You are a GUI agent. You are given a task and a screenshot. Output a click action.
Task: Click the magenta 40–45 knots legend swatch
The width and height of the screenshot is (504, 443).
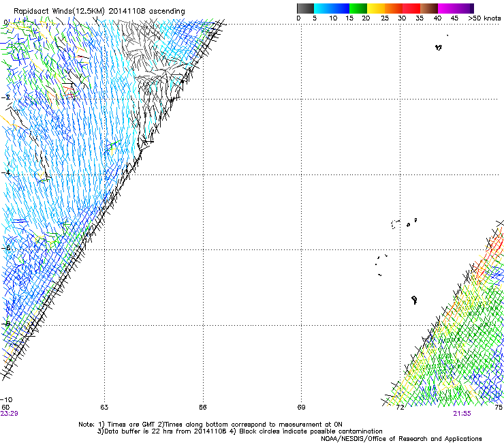click(447, 8)
